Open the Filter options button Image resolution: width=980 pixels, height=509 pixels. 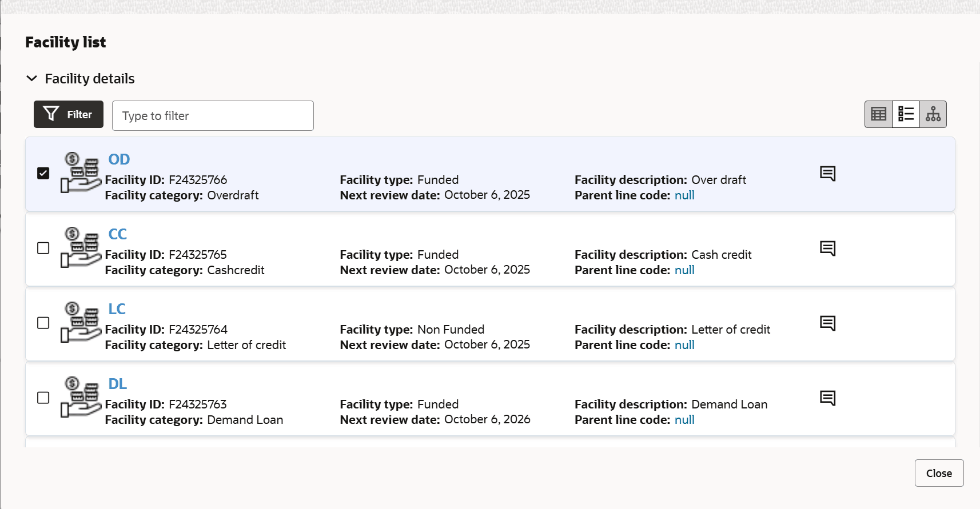69,114
